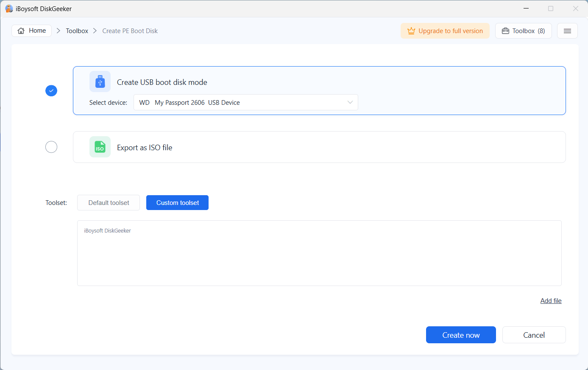The image size is (588, 370).
Task: Click Export as ISO file label
Action: (145, 148)
